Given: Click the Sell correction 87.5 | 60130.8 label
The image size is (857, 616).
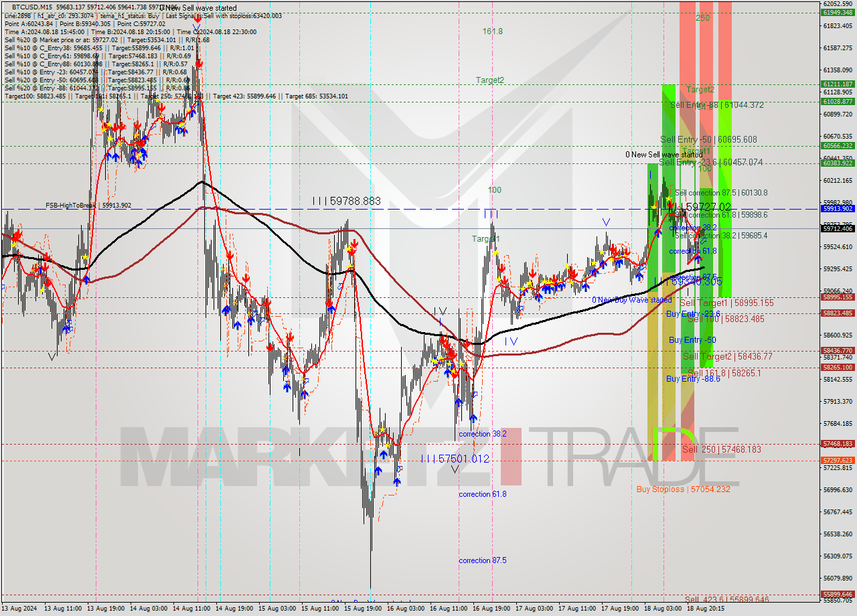Looking at the screenshot, I should [x=721, y=193].
